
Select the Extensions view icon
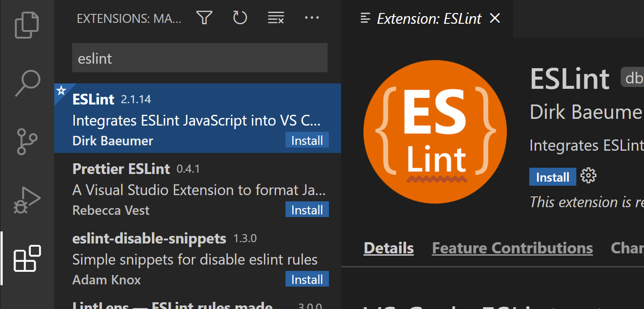pyautogui.click(x=27, y=258)
